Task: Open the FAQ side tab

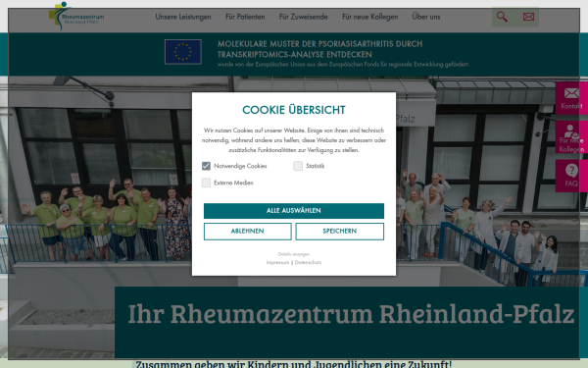Action: tap(571, 176)
